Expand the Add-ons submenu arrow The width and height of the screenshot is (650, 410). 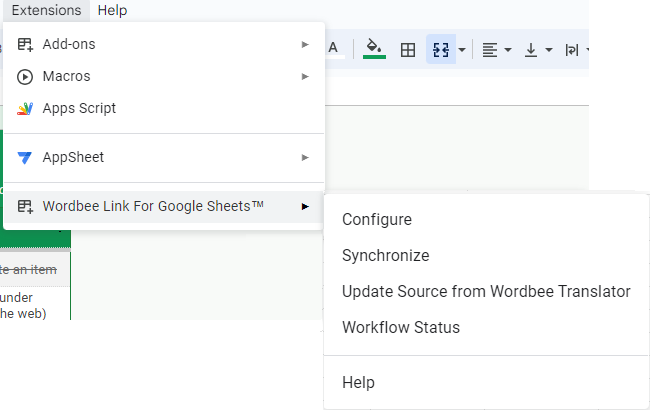click(305, 44)
